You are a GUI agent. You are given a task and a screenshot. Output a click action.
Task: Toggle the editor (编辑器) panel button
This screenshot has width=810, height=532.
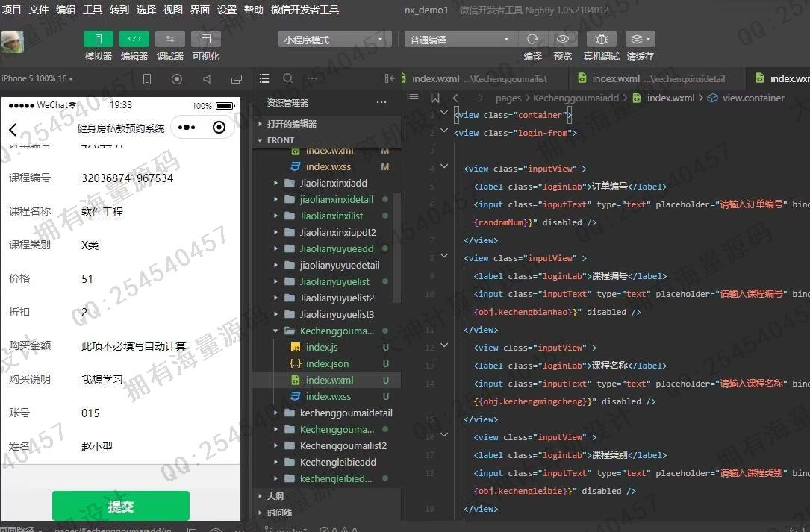[134, 40]
